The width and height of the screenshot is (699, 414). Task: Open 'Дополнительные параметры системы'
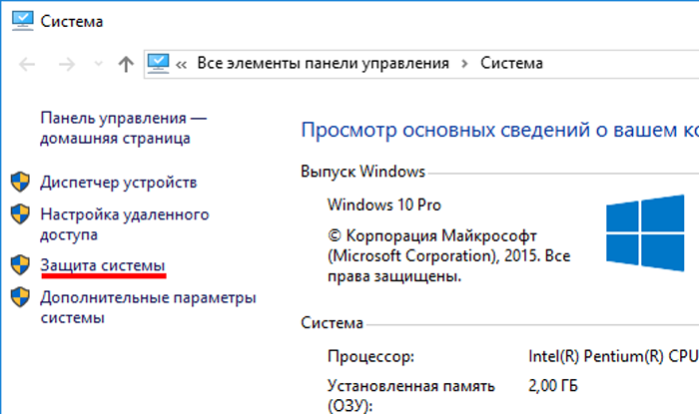point(148,307)
